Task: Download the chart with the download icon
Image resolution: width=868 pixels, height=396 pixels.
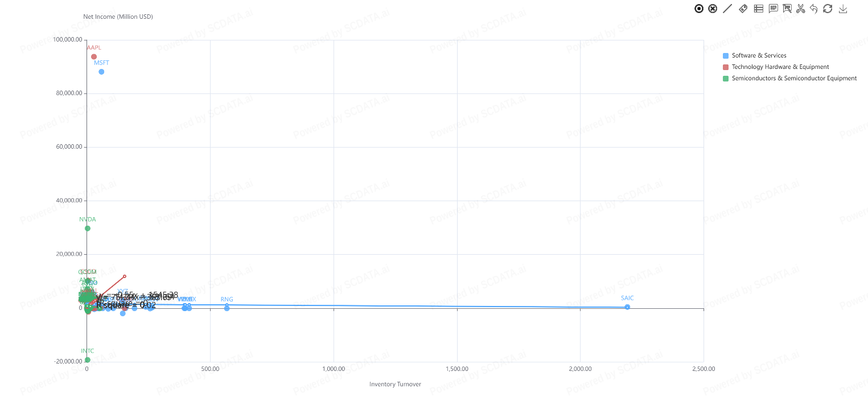Action: pos(844,9)
